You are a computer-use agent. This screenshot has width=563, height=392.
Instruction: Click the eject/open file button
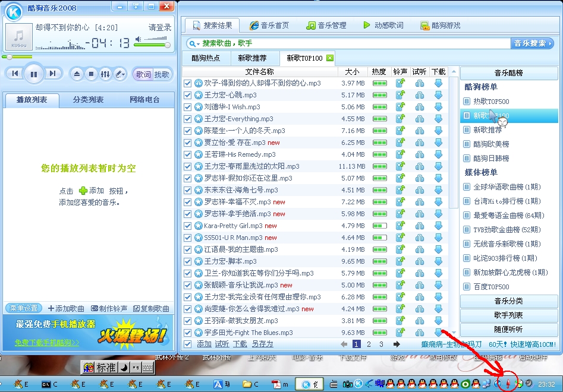tap(77, 74)
